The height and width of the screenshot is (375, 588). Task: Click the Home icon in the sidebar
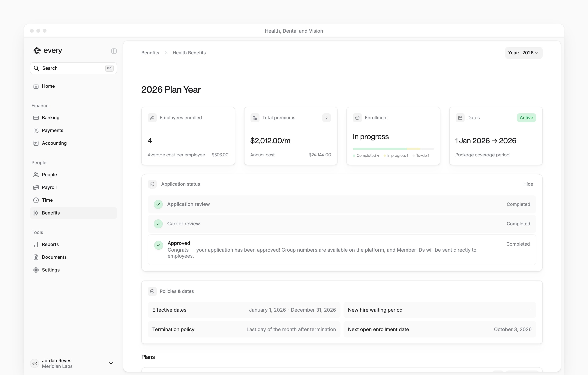pyautogui.click(x=36, y=86)
